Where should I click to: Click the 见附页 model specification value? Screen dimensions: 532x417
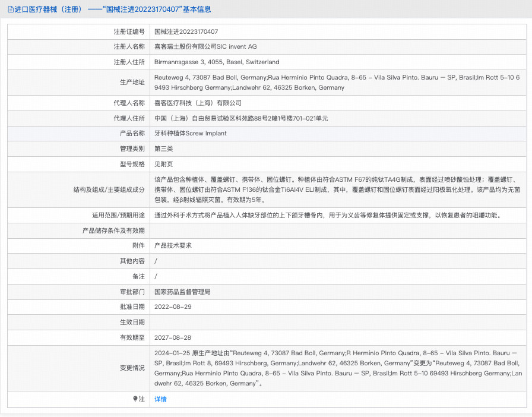click(164, 164)
